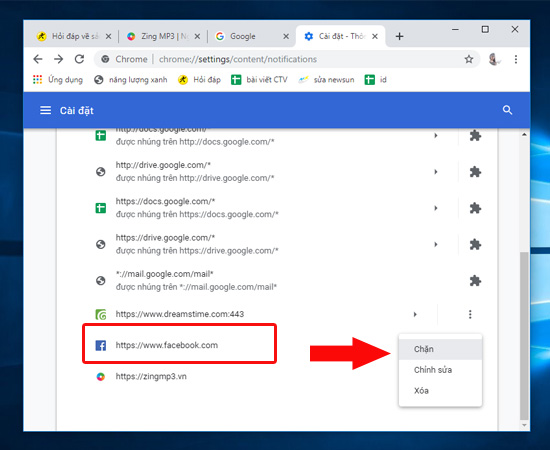The width and height of the screenshot is (550, 450).
Task: Click the Zing MP3 site favicon in list
Action: tap(101, 377)
